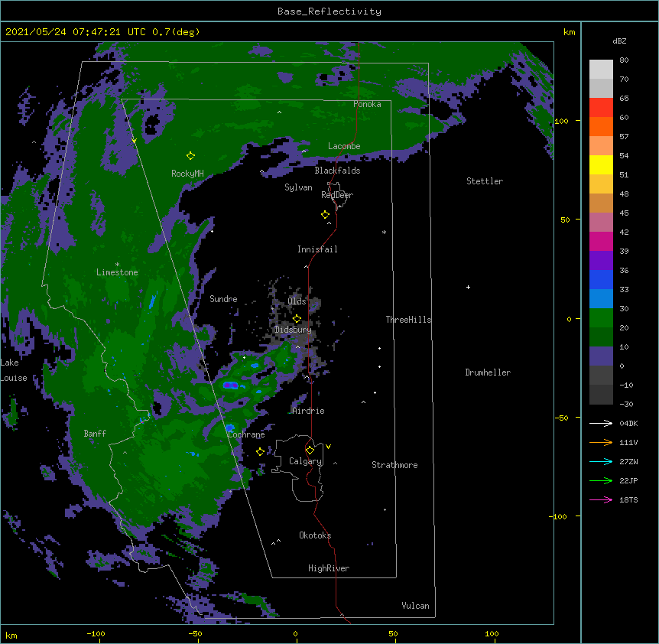Screen dimensions: 659x644
Task: Click the Strathmore label
Action: coord(394,465)
